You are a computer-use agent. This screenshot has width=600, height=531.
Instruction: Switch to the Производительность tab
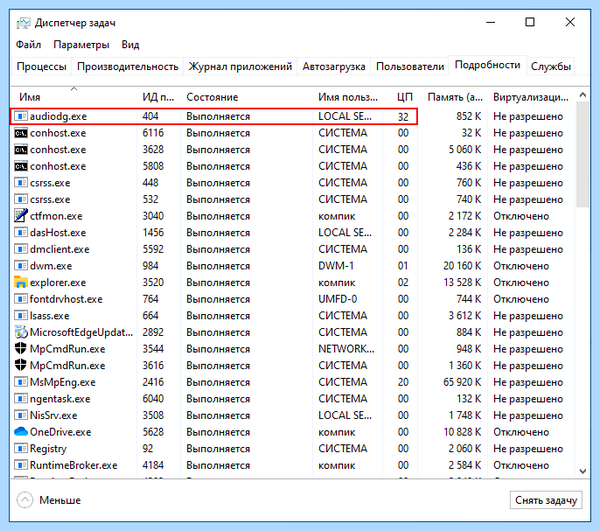pyautogui.click(x=128, y=67)
